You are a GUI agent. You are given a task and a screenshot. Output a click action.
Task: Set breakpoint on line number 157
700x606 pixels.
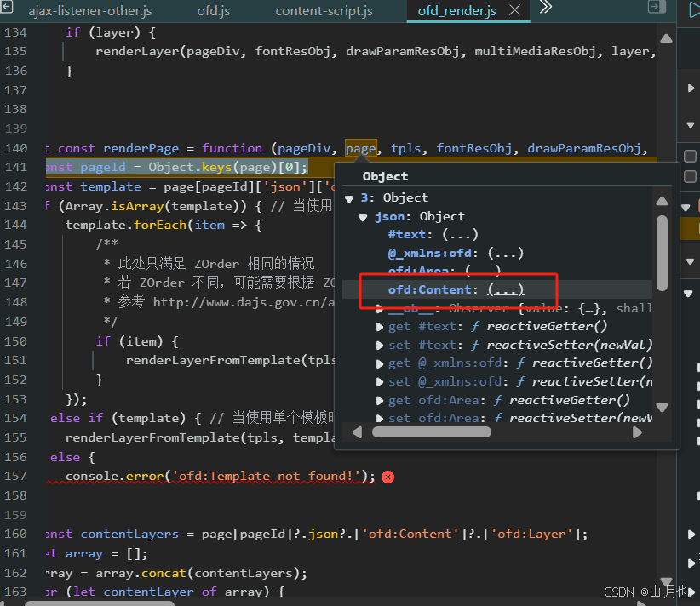16,476
